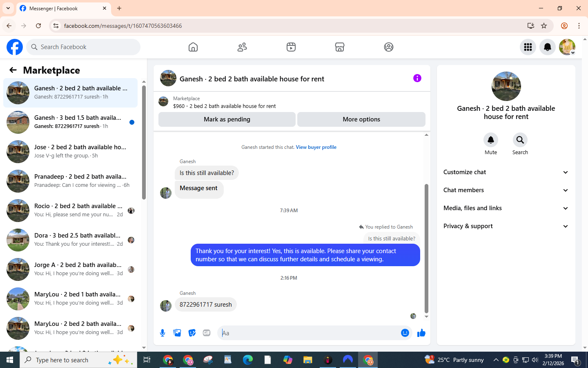Open the GIF picker icon
Image resolution: width=588 pixels, height=368 pixels.
(207, 333)
